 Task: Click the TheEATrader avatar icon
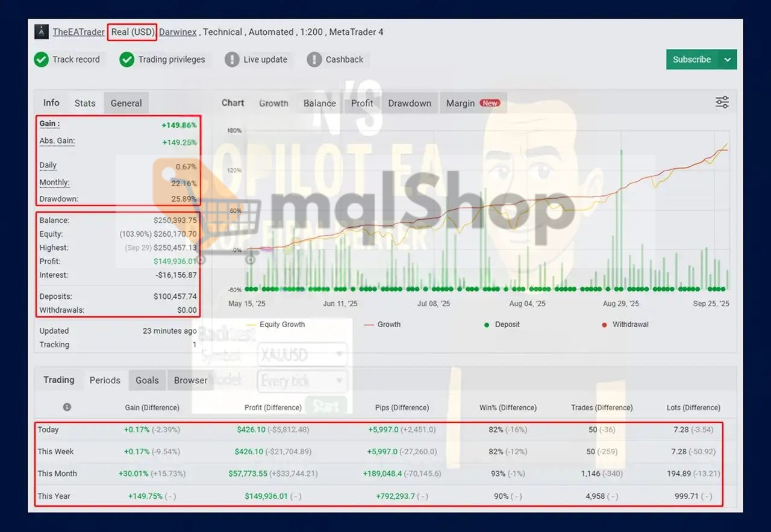[x=42, y=32]
